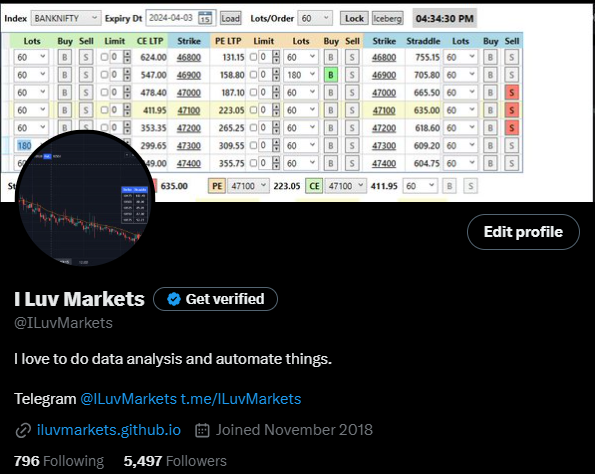
Task: Click straddle Sell button for 47400
Action: pyautogui.click(x=512, y=163)
